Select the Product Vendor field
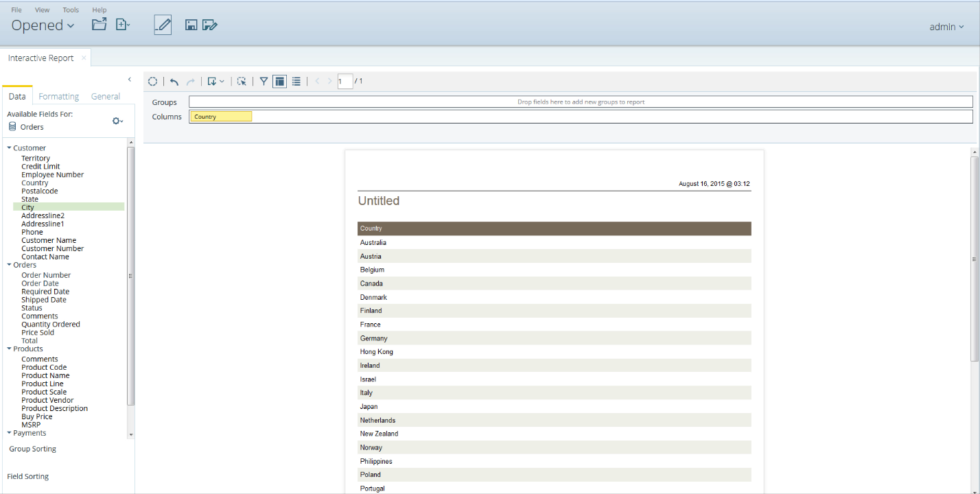The image size is (980, 494). click(x=47, y=401)
